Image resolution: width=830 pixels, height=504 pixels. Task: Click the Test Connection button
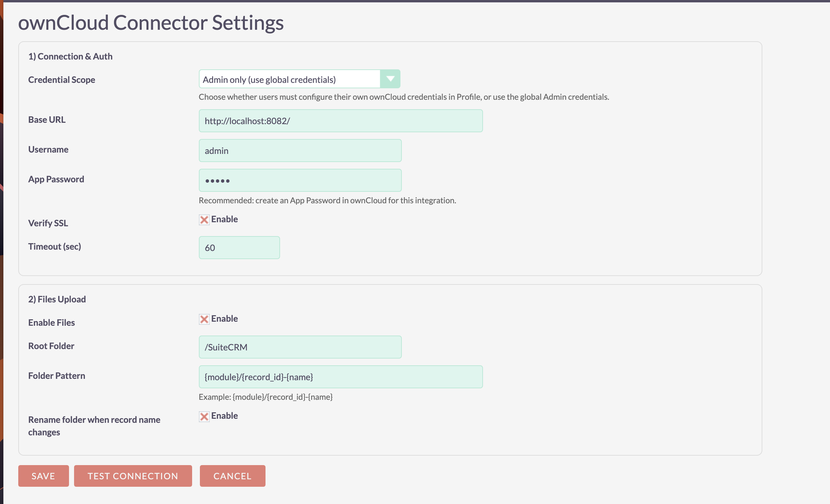click(133, 476)
